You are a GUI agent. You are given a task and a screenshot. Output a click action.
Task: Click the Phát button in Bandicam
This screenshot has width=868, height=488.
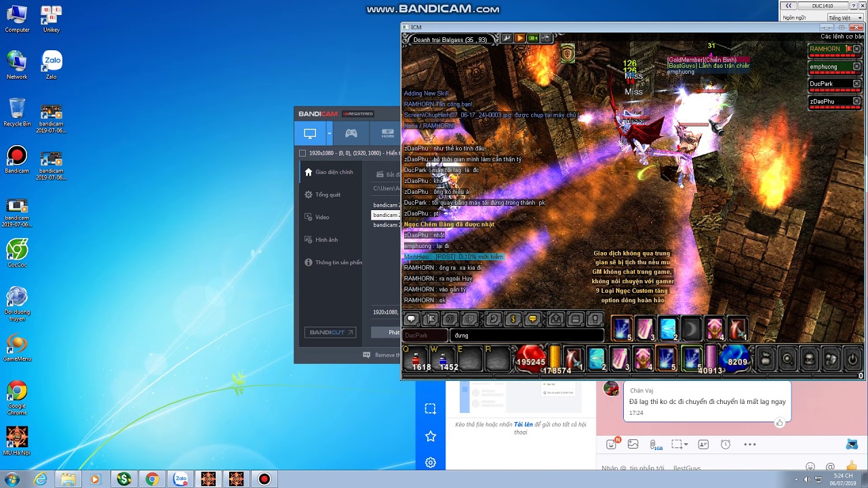coord(387,332)
